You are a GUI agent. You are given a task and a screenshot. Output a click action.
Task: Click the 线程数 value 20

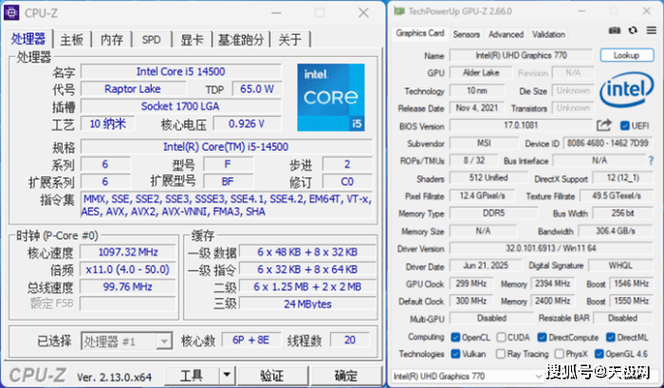pyautogui.click(x=350, y=340)
